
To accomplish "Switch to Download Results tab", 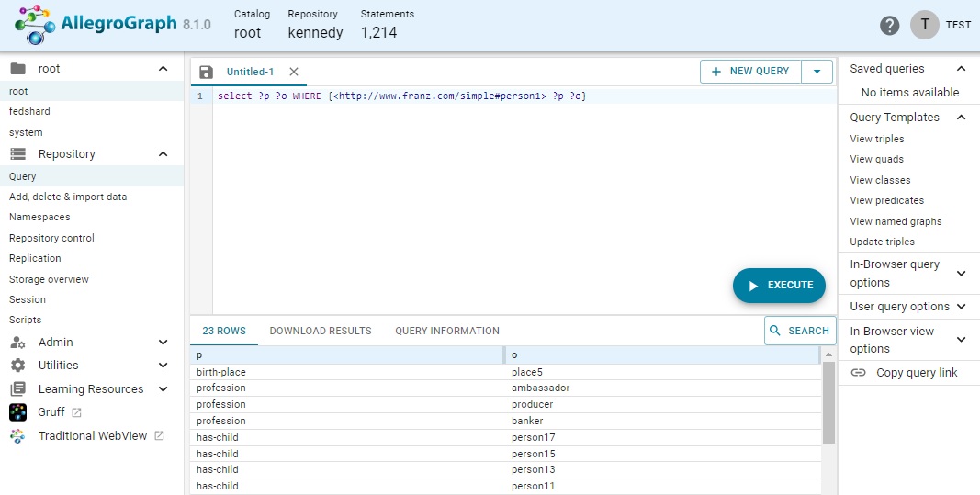I will (x=321, y=331).
